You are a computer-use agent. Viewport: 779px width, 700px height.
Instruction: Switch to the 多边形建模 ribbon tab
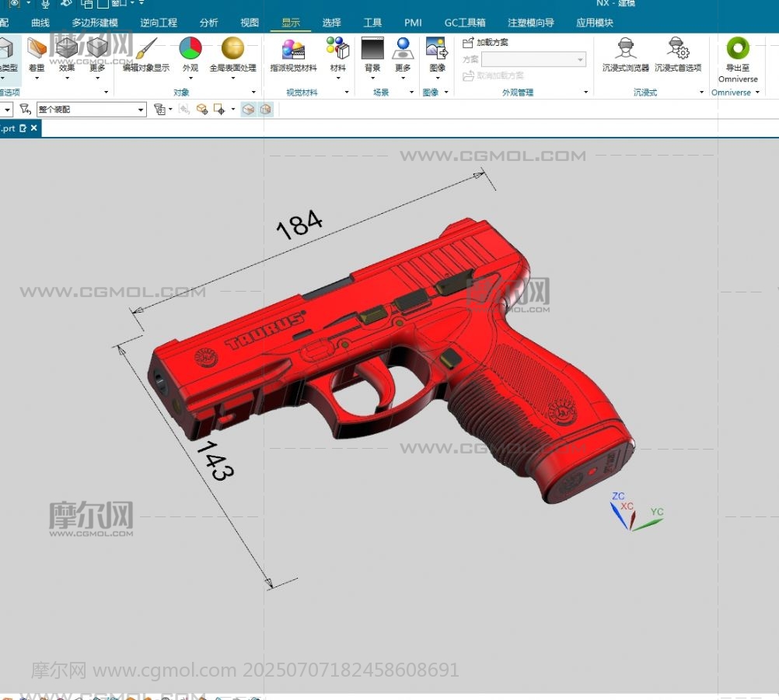[94, 23]
